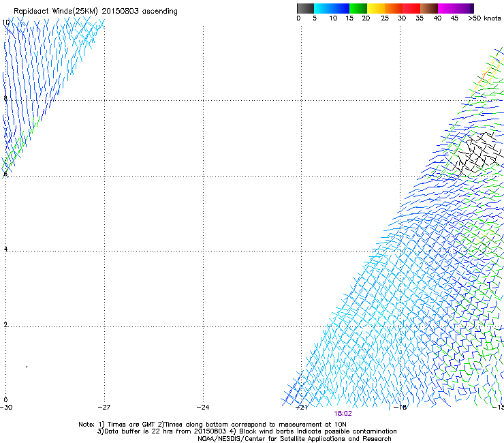Screen dimensions: 504x443
Task: Click the -27 longitude axis label
Action: click(x=104, y=407)
